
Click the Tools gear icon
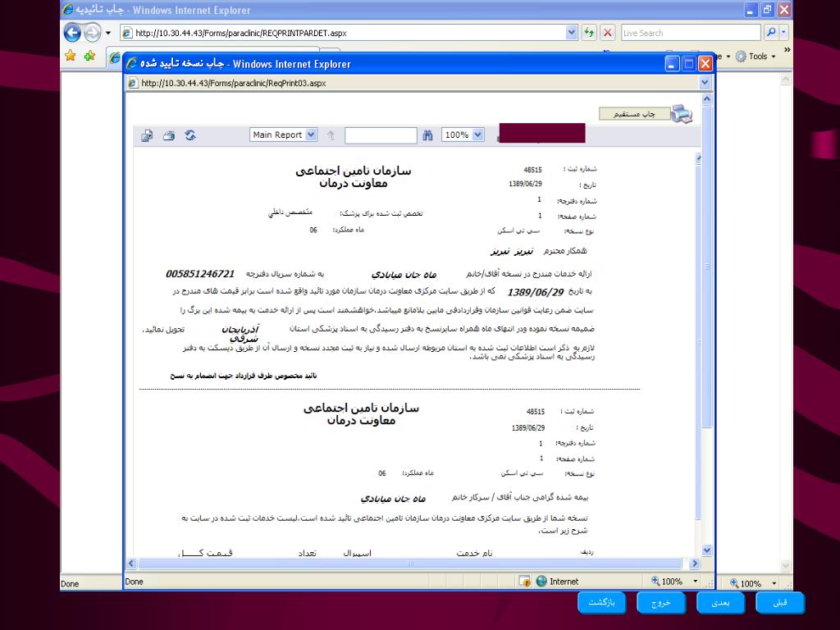[x=741, y=57]
